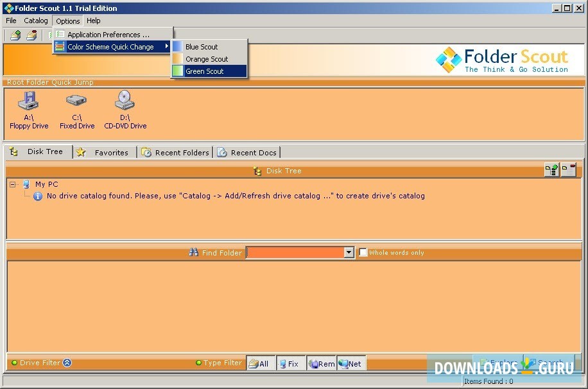
Task: Open Application Preferences menu entry
Action: tap(112, 35)
